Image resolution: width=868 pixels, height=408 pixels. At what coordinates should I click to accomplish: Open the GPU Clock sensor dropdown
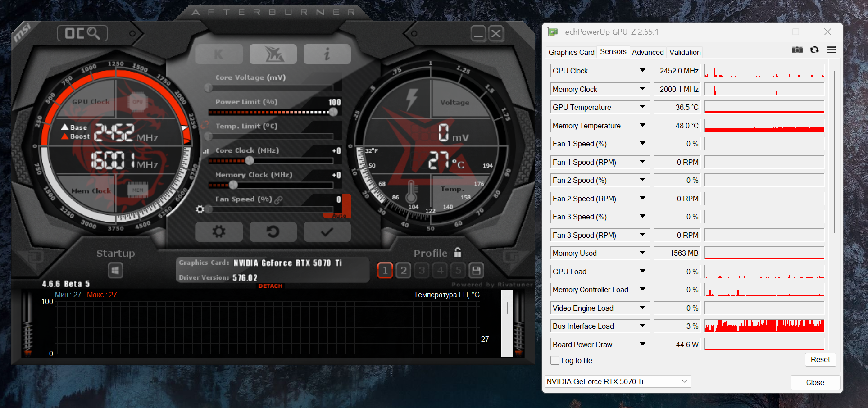(642, 70)
